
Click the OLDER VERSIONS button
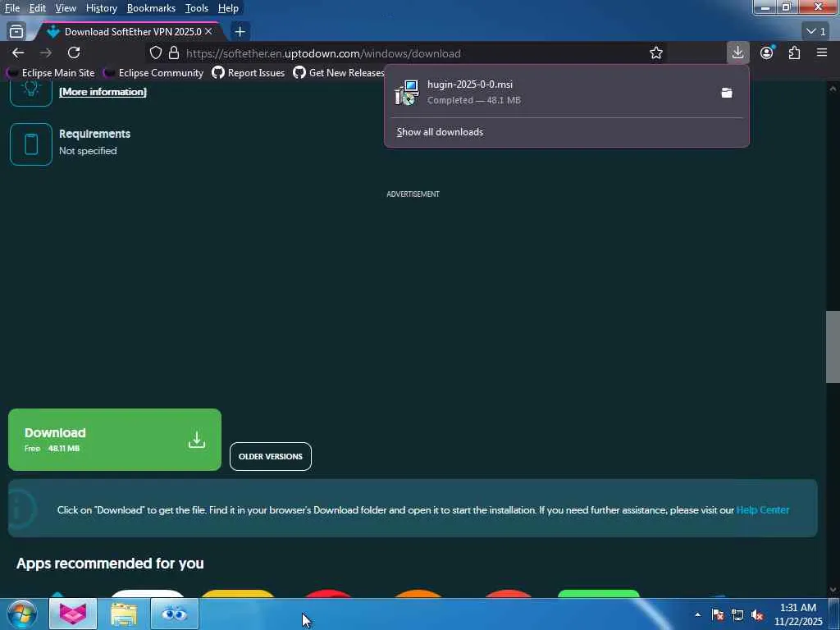coord(271,456)
